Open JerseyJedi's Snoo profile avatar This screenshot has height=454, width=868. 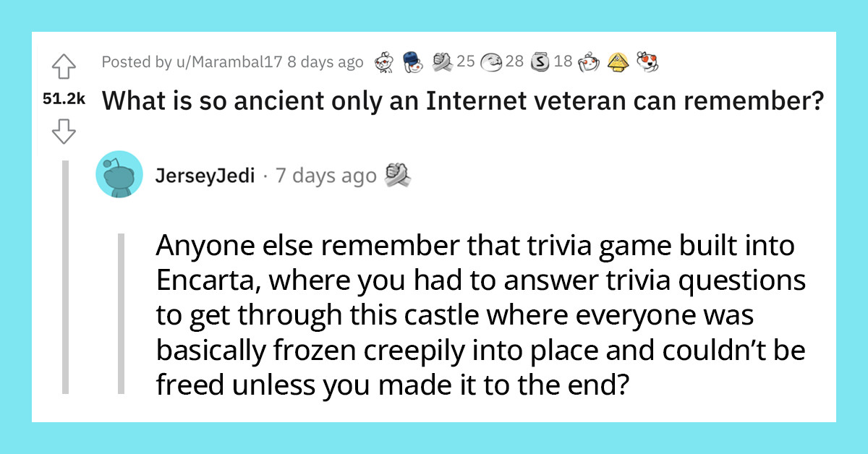pyautogui.click(x=119, y=174)
